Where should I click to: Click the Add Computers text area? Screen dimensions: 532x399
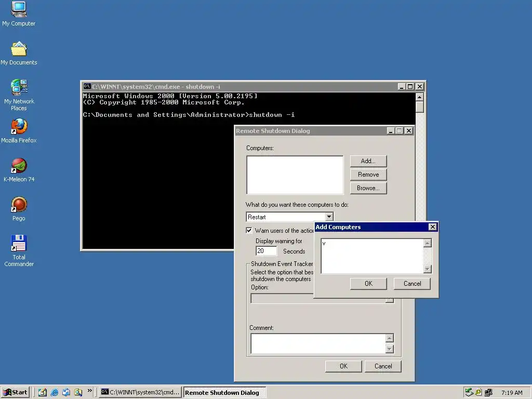pos(372,256)
